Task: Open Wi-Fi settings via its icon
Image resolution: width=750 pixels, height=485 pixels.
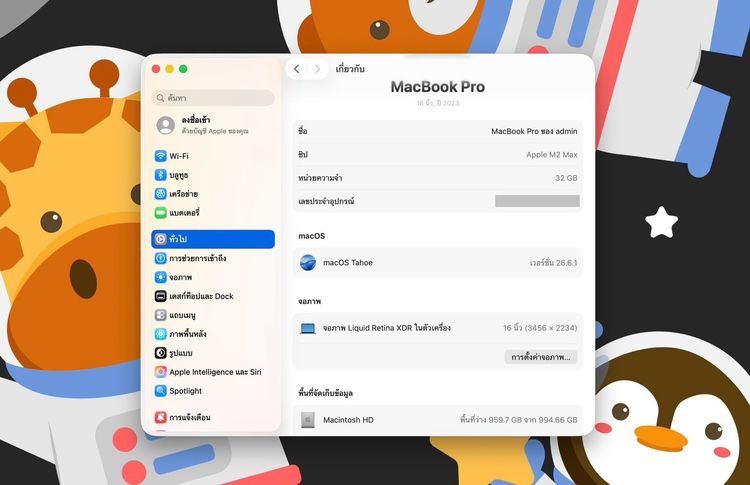Action: coord(161,156)
